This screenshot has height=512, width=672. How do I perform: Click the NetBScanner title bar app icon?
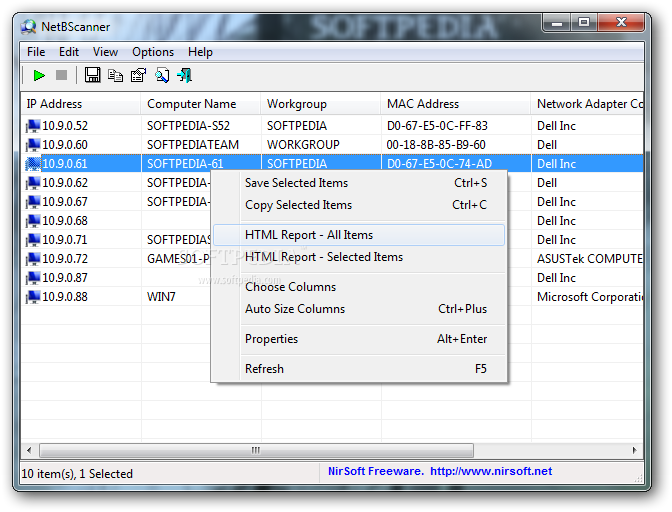(x=29, y=27)
